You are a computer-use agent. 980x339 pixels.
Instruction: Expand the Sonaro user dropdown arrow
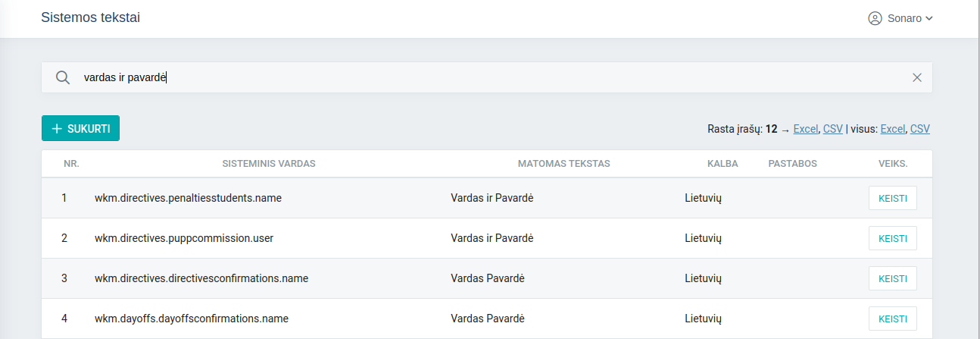929,18
